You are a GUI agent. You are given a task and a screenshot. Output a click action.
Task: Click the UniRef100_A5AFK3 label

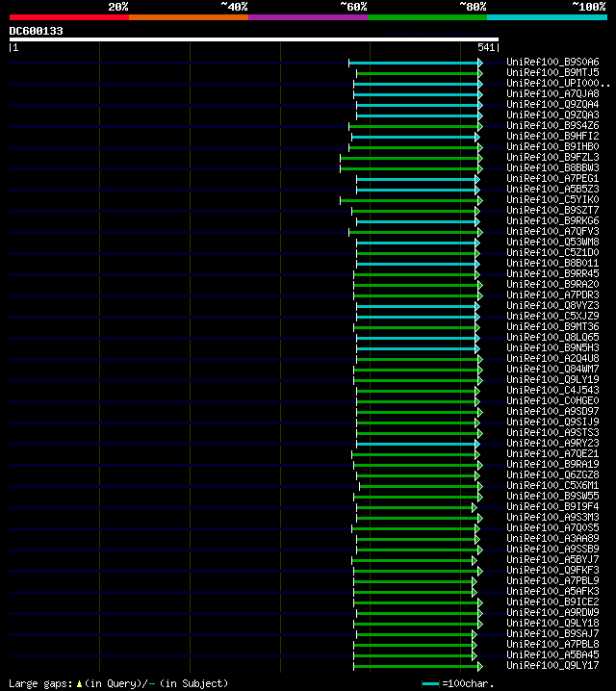point(552,591)
